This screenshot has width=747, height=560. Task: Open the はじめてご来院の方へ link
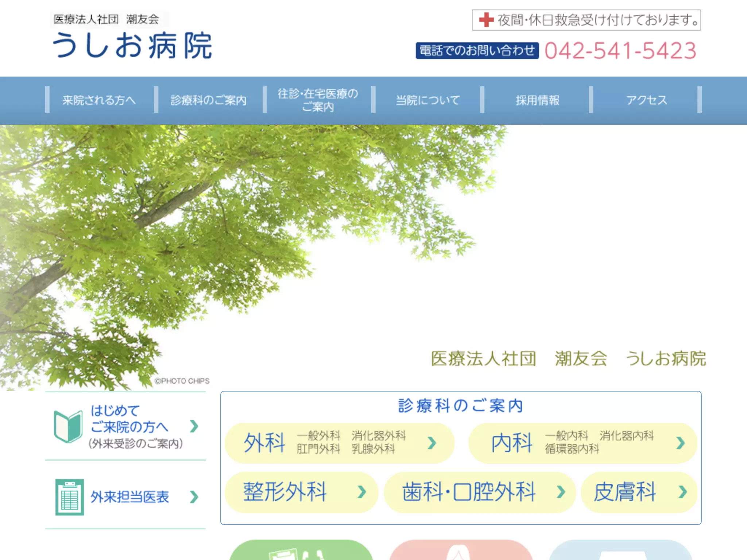tap(125, 426)
